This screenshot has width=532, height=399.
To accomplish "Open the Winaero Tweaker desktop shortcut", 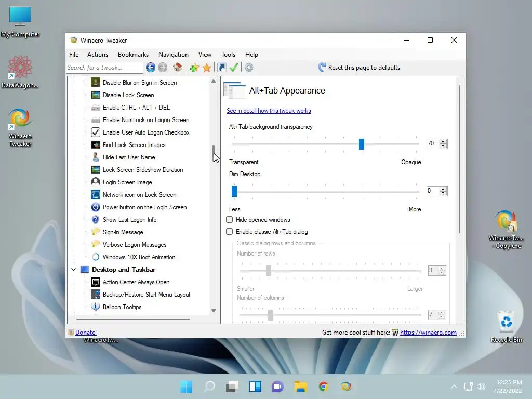I will [20, 127].
